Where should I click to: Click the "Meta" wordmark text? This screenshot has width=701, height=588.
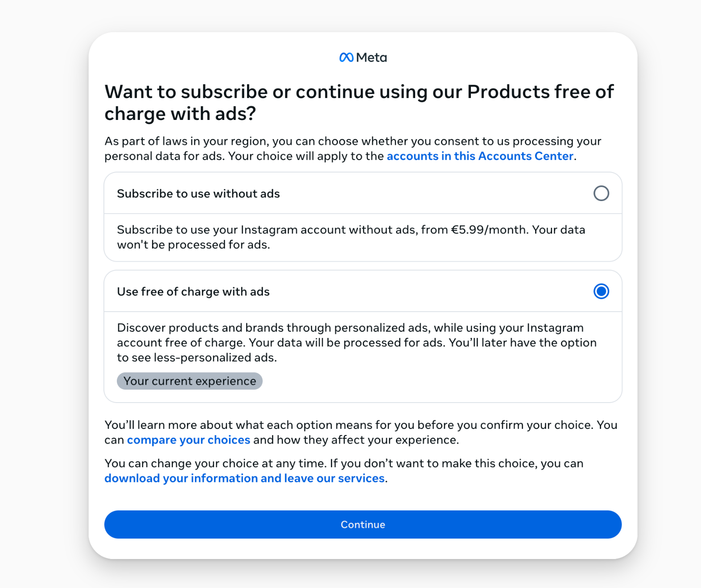(x=371, y=58)
